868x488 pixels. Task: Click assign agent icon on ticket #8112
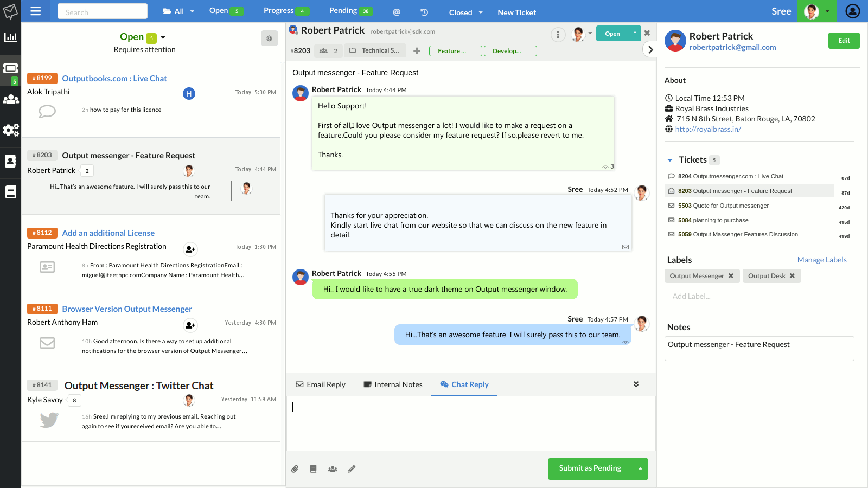(x=190, y=249)
